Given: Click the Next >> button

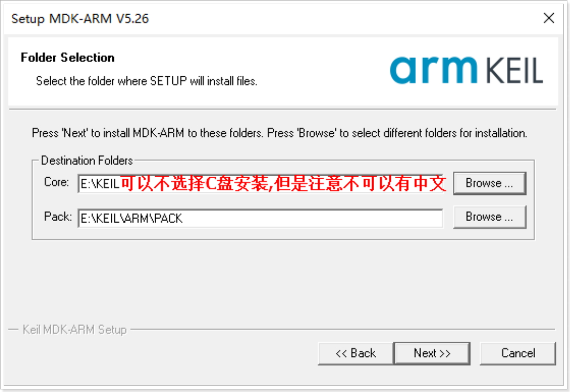Looking at the screenshot, I should [x=432, y=353].
